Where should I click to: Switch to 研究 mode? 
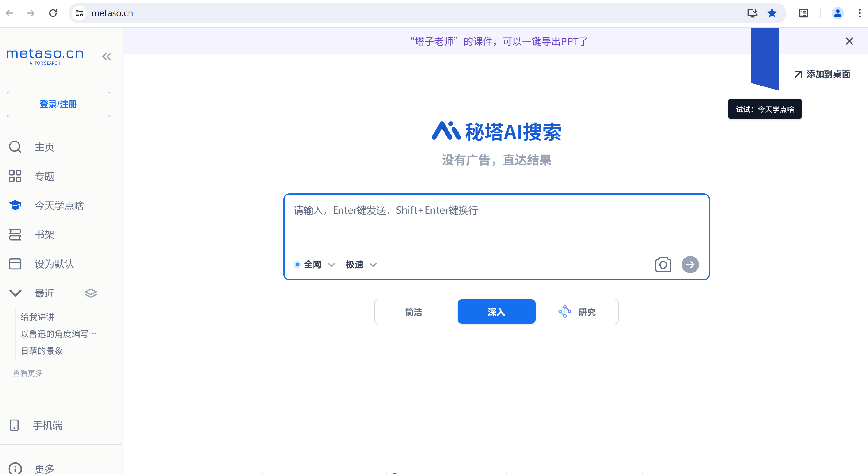(577, 312)
